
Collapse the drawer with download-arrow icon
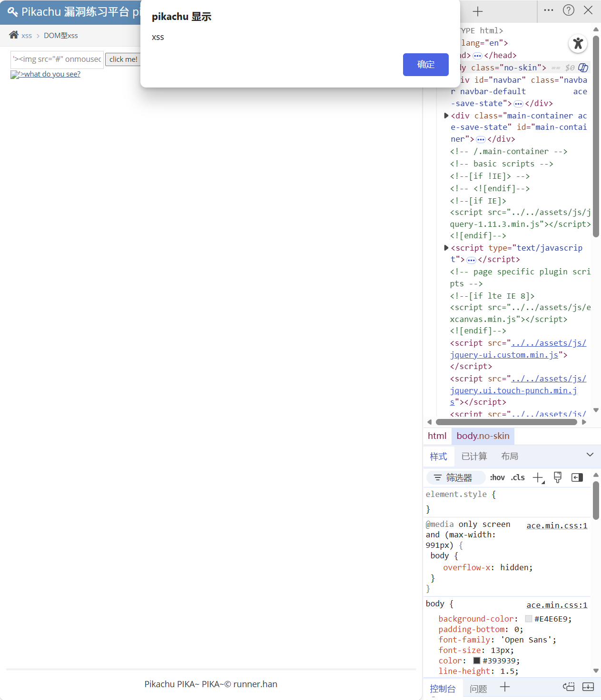(588, 687)
